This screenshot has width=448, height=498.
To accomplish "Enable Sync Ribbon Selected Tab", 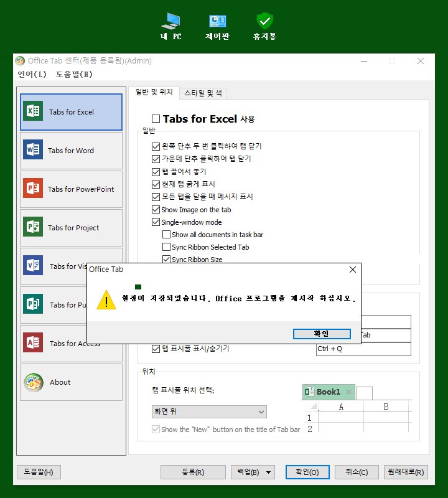I will [x=166, y=247].
